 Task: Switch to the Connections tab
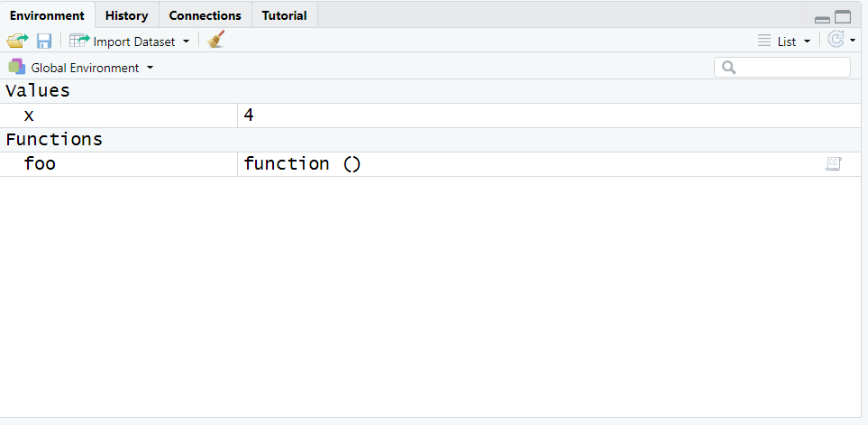(x=205, y=15)
